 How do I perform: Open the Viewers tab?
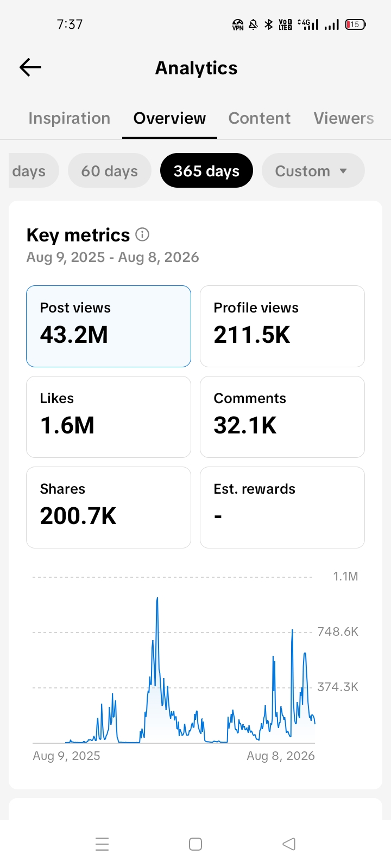point(344,118)
